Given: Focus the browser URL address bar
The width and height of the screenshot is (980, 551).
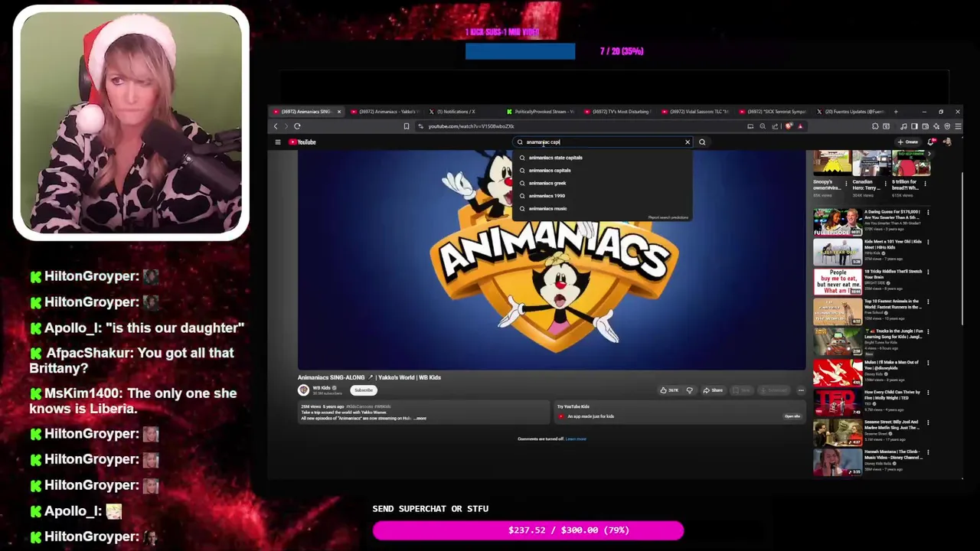Looking at the screenshot, I should point(582,126).
